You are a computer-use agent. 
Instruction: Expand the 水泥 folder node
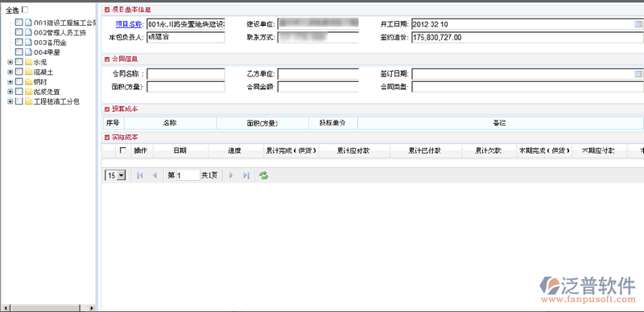click(x=10, y=63)
